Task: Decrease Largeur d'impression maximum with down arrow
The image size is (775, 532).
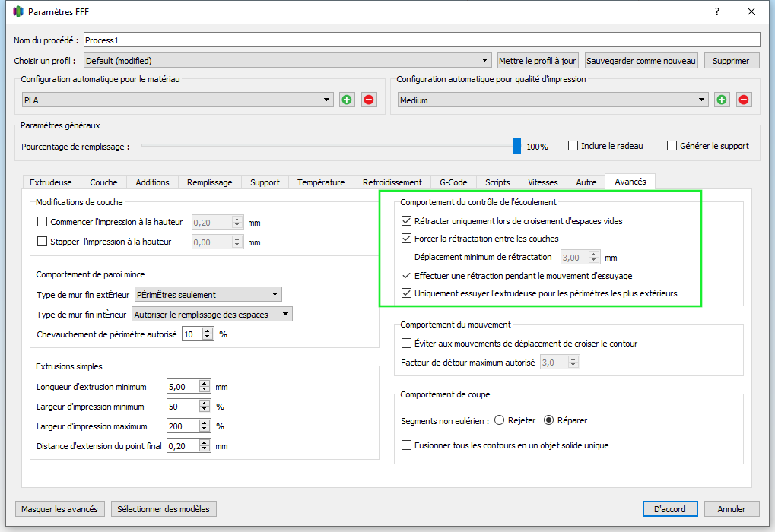Action: tap(205, 429)
